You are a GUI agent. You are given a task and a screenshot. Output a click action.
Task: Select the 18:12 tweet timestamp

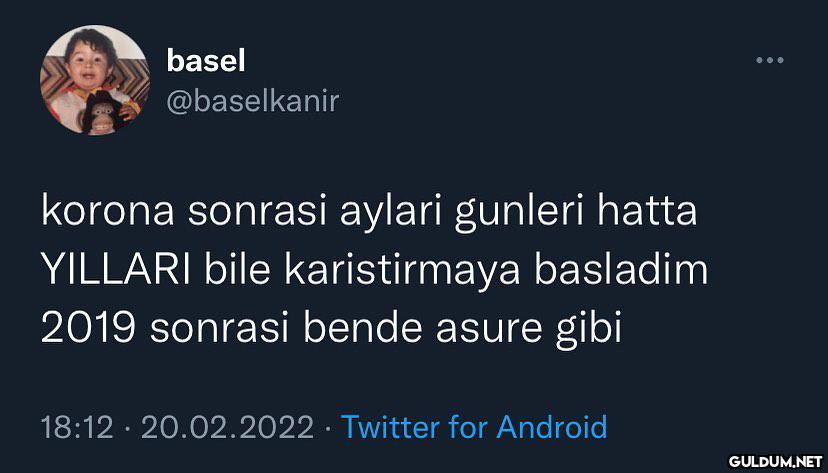coord(77,427)
